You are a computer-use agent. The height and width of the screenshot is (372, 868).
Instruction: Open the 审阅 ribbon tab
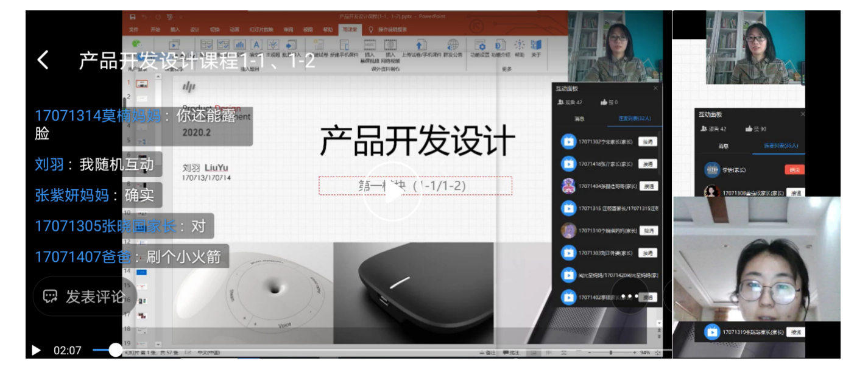coord(288,29)
